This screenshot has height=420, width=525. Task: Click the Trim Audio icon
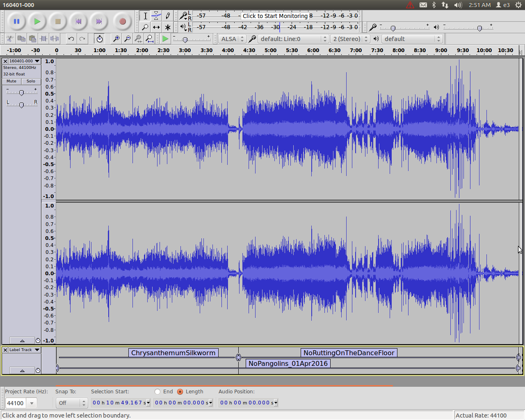click(x=43, y=39)
